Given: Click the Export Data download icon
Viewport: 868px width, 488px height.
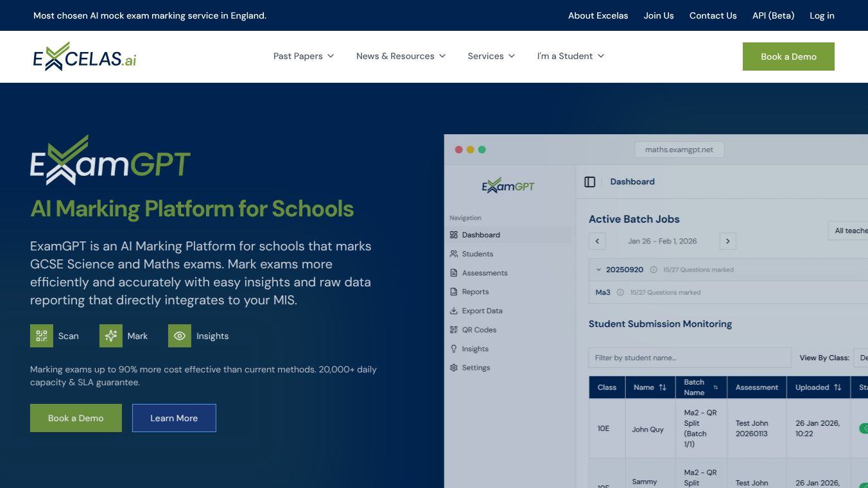Looking at the screenshot, I should click(x=454, y=311).
